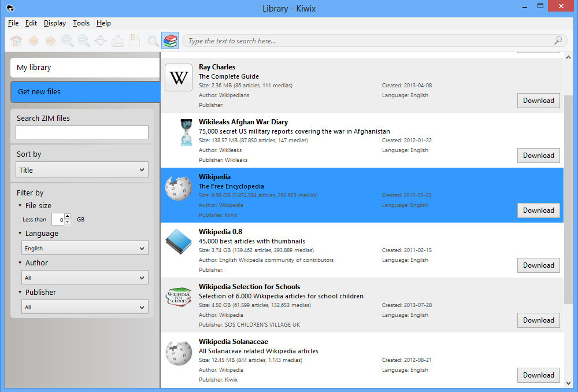The width and height of the screenshot is (578, 392).
Task: Download Wikipedia 0.8
Action: [538, 265]
